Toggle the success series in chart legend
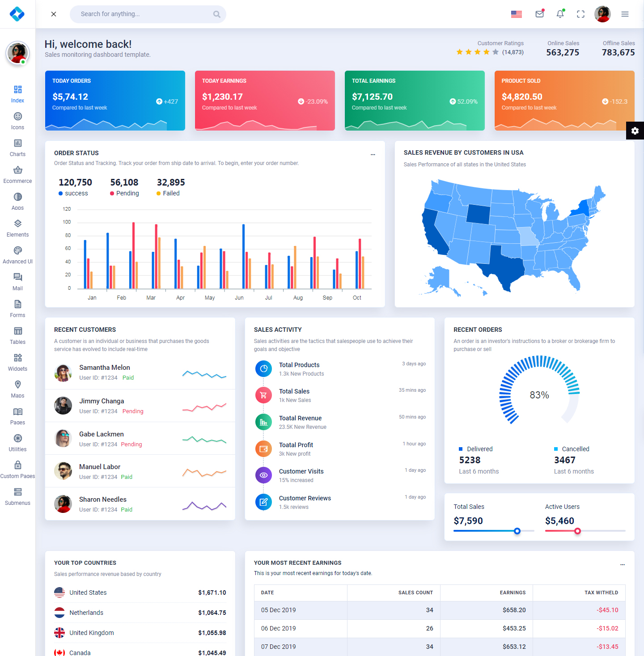Screen dimensions: 644x656 [x=73, y=193]
